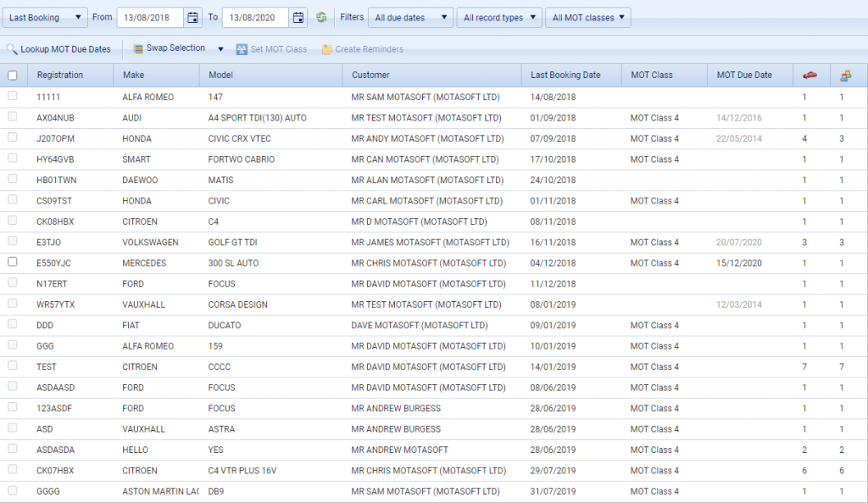Open the To date calendar picker
868x503 pixels.
[x=298, y=18]
